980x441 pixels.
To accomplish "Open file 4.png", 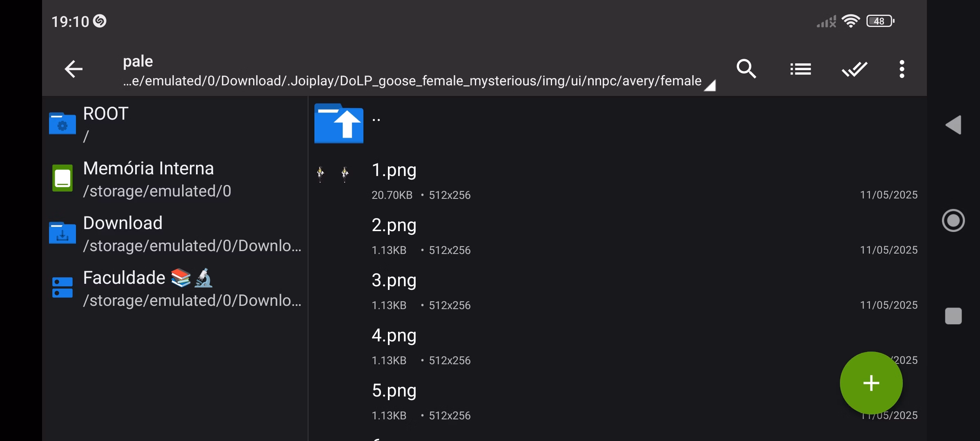I will pos(394,336).
